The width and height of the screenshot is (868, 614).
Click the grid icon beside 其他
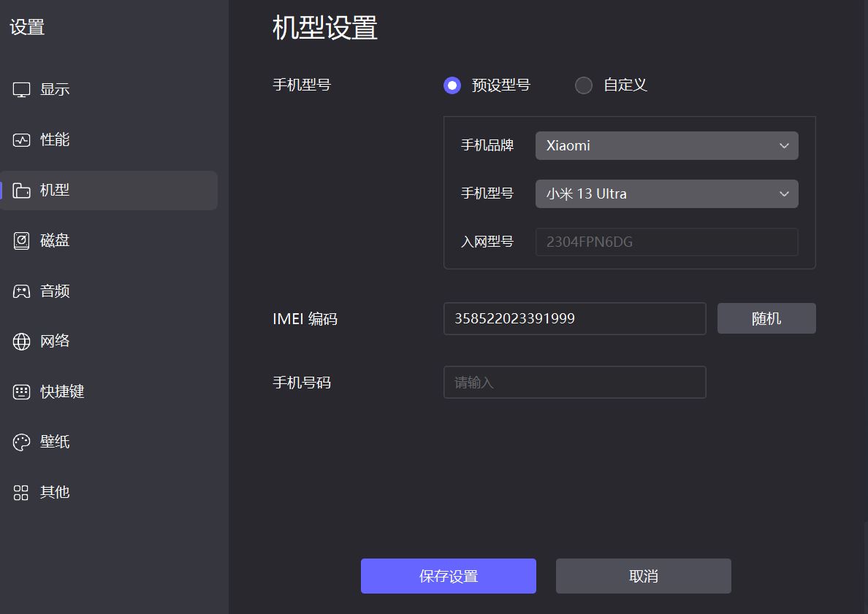coord(22,492)
